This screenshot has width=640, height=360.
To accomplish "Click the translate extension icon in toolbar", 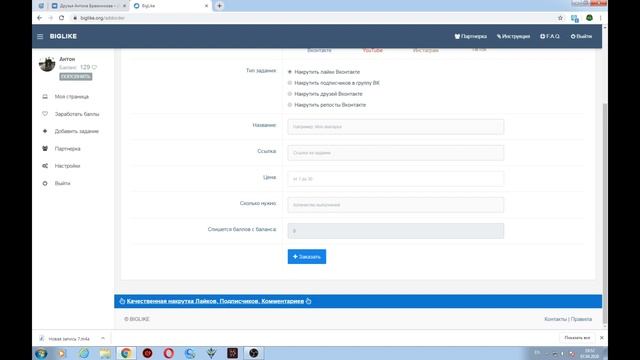I will click(x=575, y=18).
